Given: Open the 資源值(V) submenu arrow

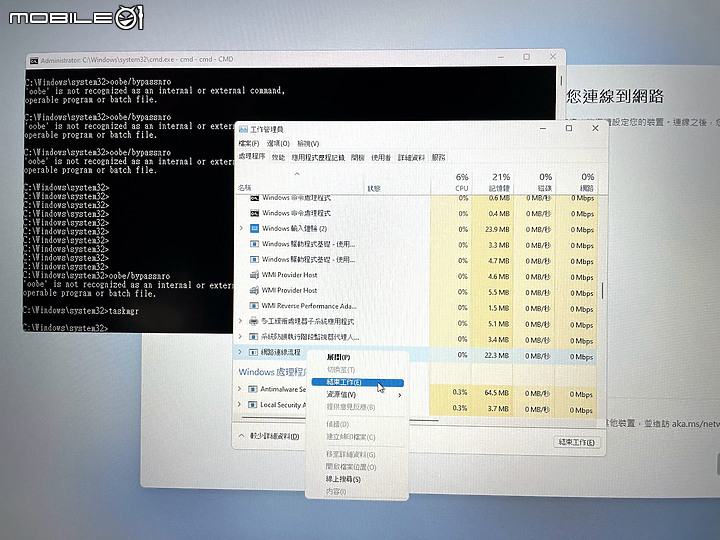Looking at the screenshot, I should coord(399,395).
